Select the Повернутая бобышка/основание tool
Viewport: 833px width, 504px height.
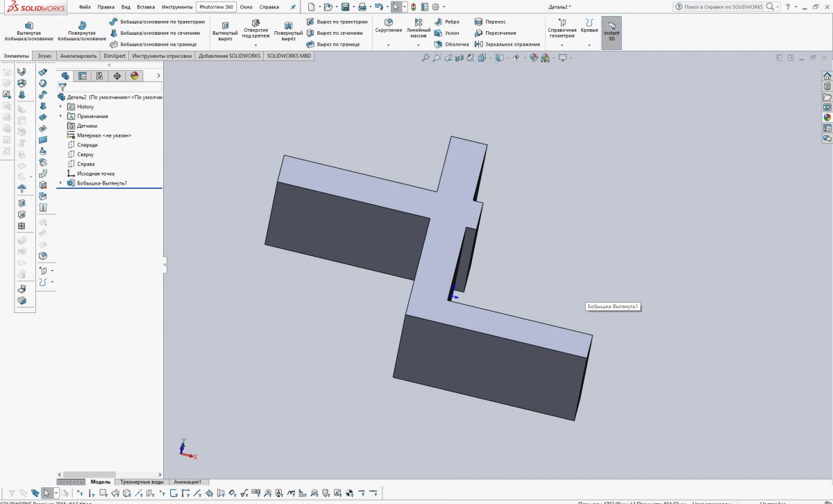point(82,31)
